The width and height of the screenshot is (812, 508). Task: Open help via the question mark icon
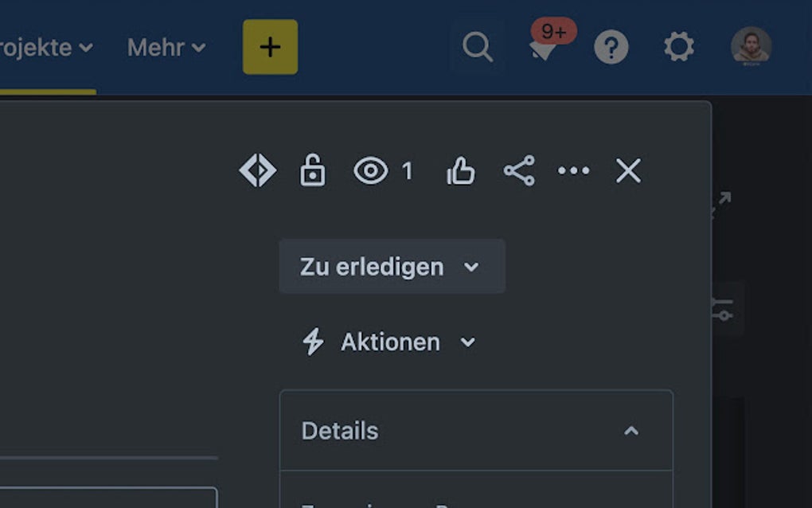(611, 48)
